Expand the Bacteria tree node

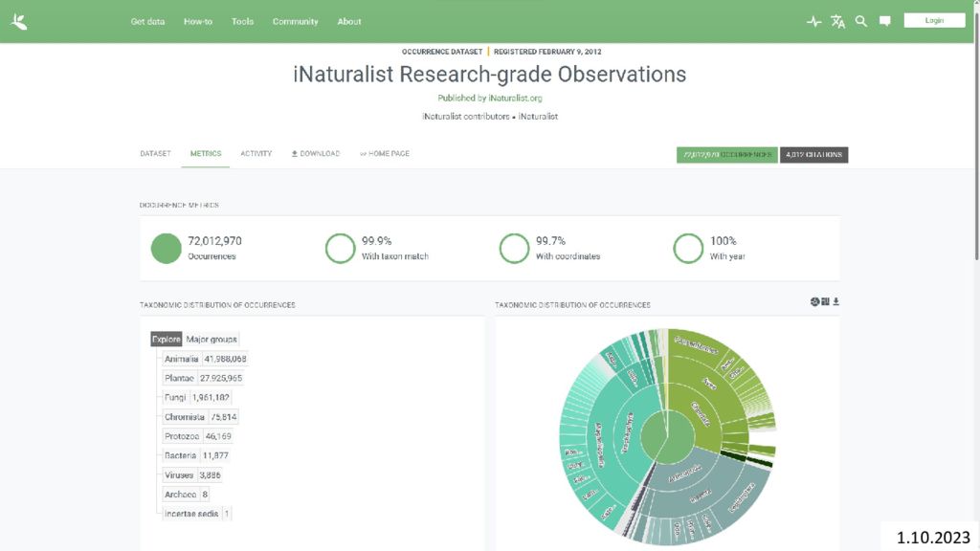[180, 455]
